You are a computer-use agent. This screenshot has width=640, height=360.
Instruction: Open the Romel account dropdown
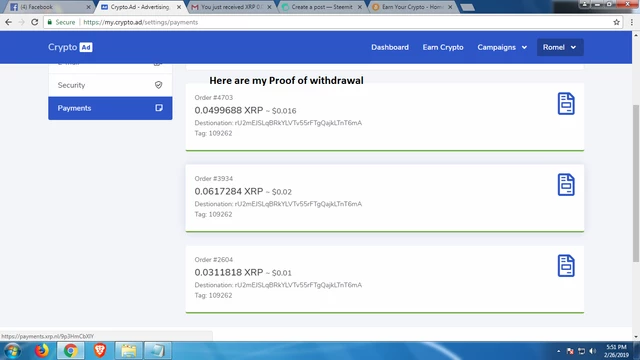(x=560, y=47)
